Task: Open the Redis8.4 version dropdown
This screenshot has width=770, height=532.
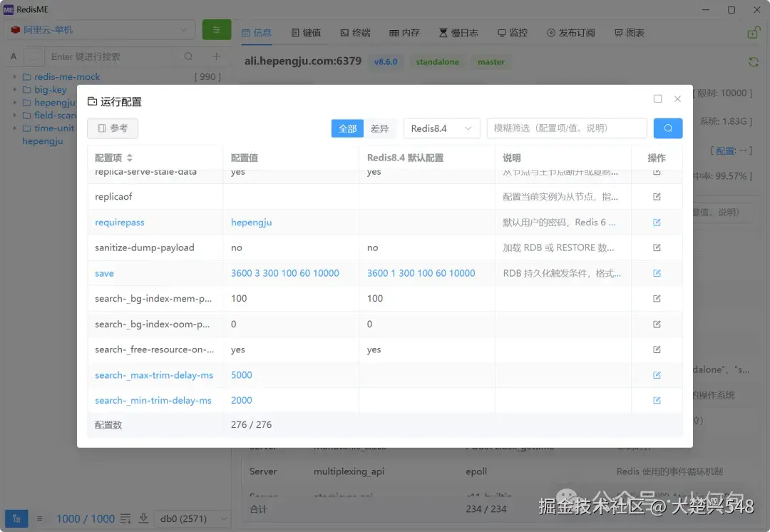Action: click(x=441, y=128)
